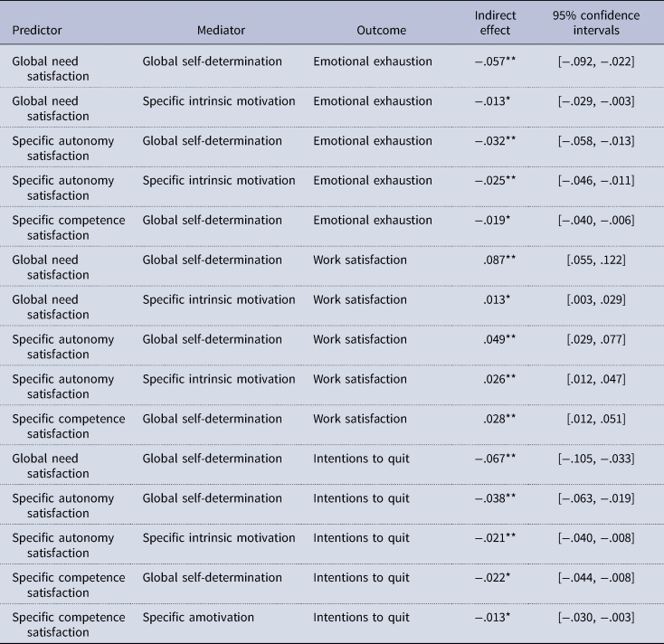Select the indirect effect value −.032**

(495, 140)
